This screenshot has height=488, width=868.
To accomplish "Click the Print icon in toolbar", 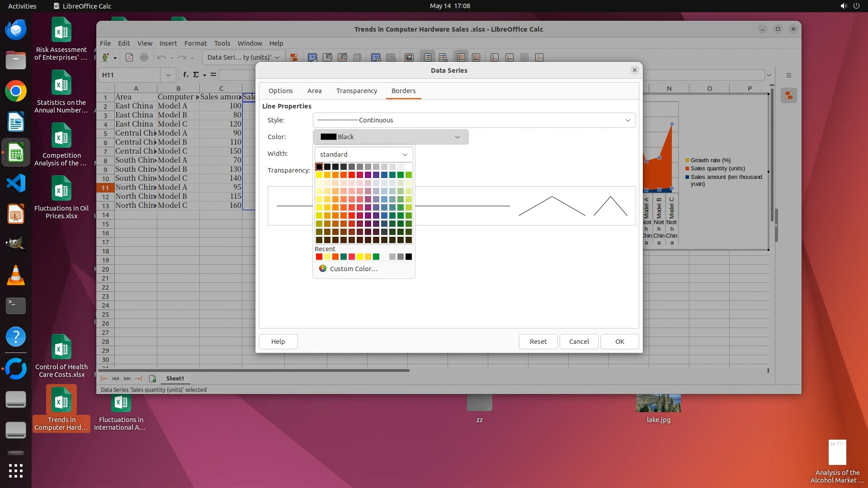I will point(144,57).
